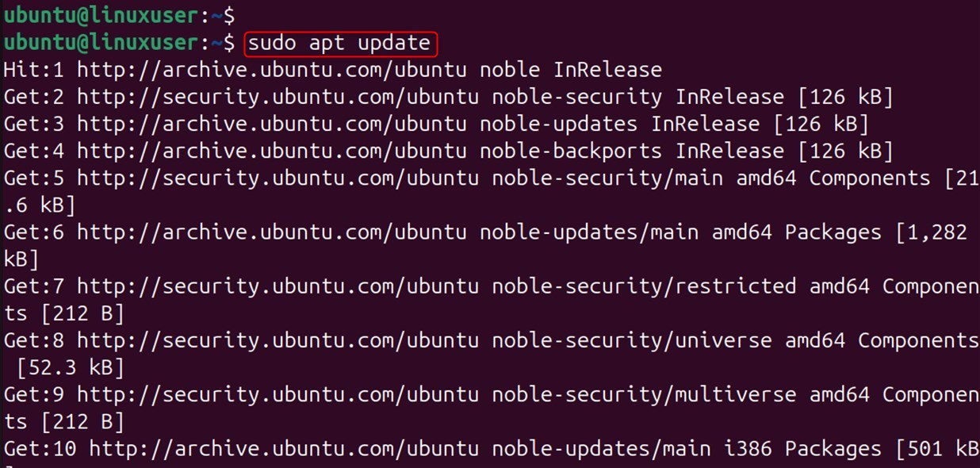This screenshot has height=468, width=980.
Task: Click the noble-security/universe text
Action: pos(631,340)
